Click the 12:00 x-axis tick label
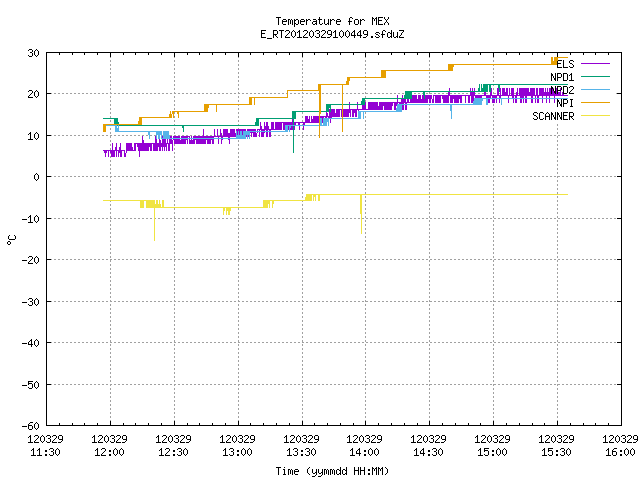This screenshot has width=640, height=480. pos(109,453)
